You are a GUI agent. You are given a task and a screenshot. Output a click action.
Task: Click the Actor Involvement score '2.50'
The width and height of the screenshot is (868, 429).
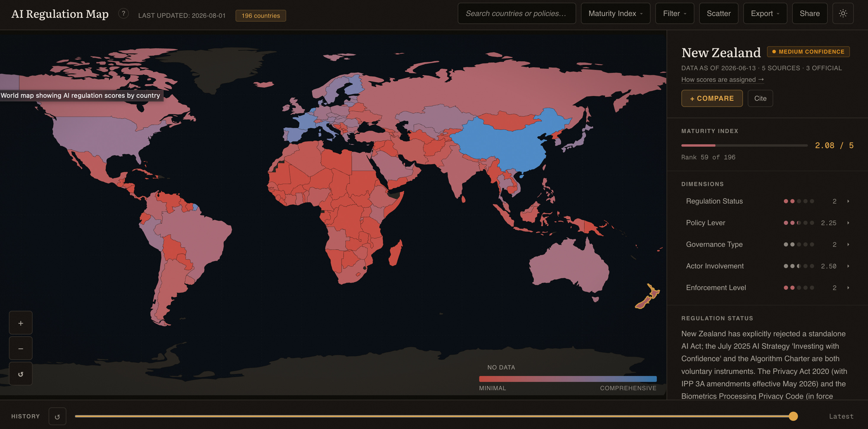[x=828, y=266]
